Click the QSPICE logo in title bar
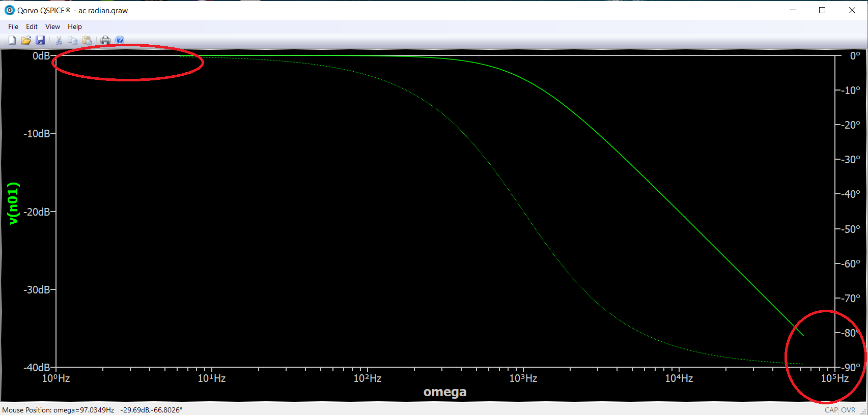The height and width of the screenshot is (415, 868). pos(9,10)
